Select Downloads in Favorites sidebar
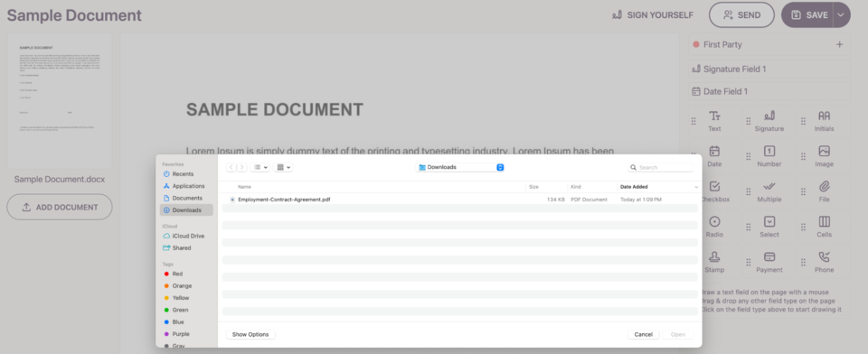 coord(186,210)
